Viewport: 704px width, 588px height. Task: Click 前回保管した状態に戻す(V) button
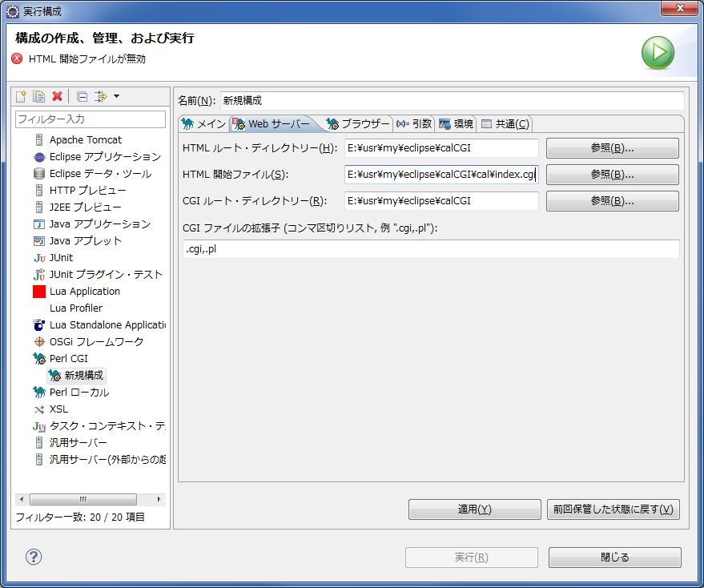613,509
